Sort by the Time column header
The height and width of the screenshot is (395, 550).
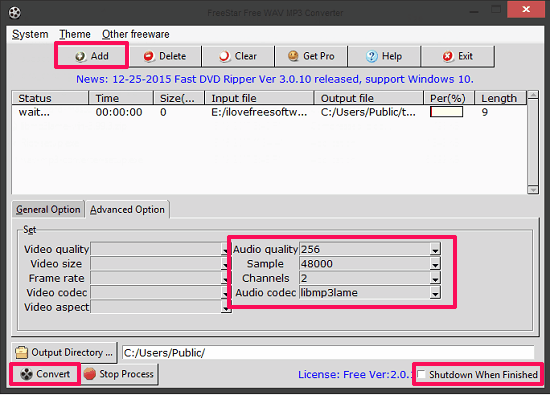point(121,98)
